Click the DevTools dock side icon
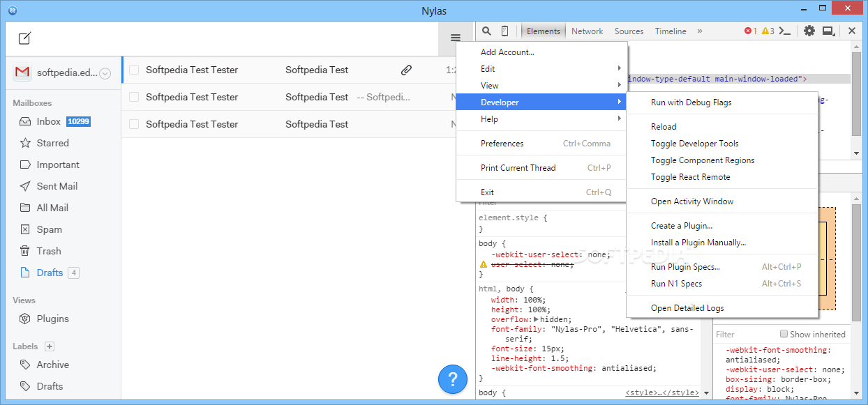The width and height of the screenshot is (868, 405). [x=829, y=31]
